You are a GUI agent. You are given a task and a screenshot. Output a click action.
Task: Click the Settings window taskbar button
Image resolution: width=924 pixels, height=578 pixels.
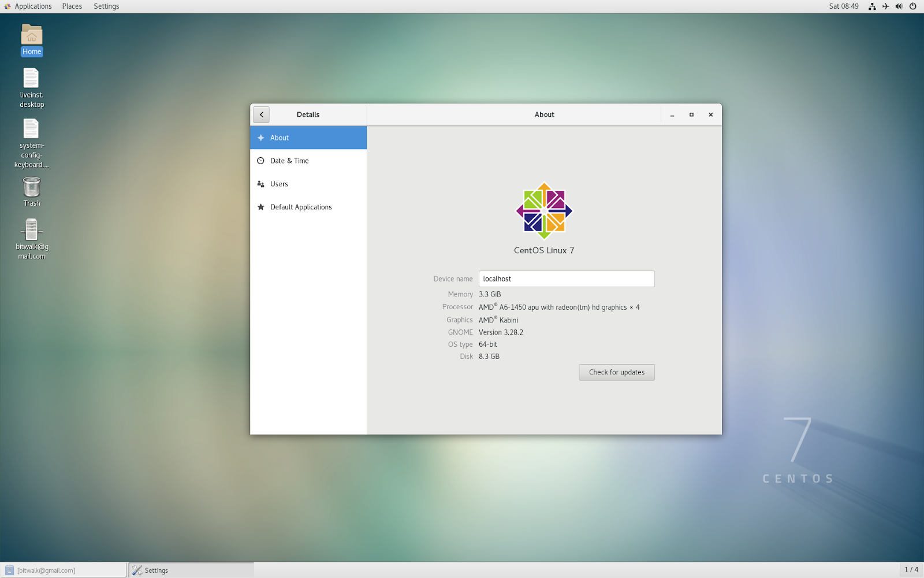pyautogui.click(x=191, y=570)
